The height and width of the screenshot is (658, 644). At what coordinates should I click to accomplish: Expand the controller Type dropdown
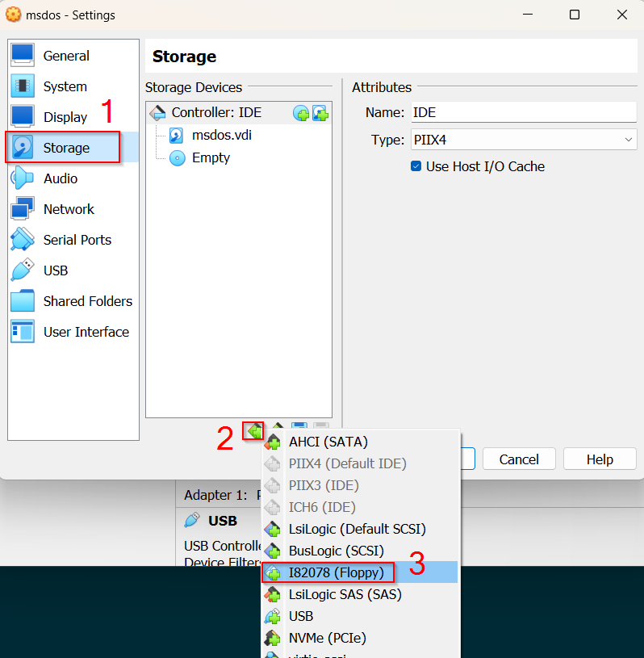tap(523, 140)
